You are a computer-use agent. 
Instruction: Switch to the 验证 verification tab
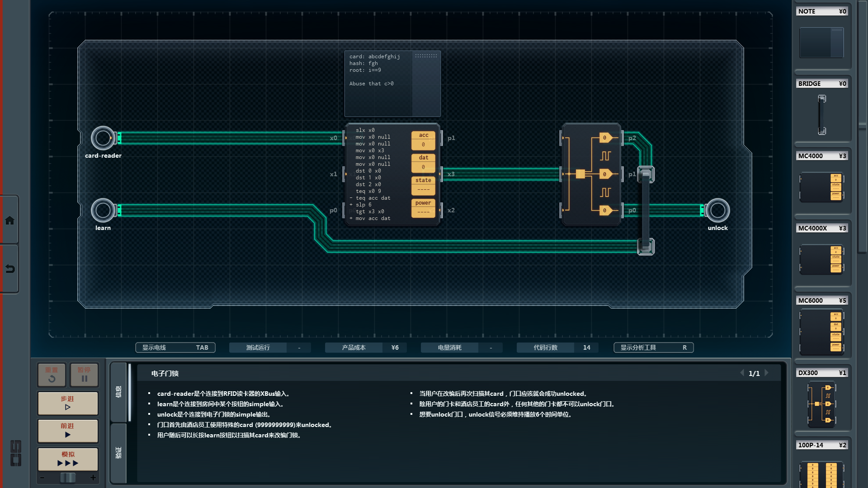click(x=118, y=453)
